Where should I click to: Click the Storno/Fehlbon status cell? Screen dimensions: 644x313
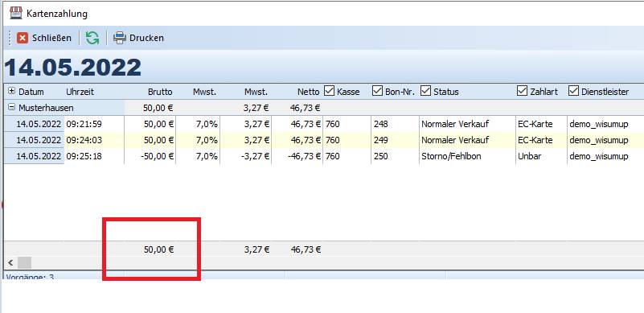click(x=467, y=156)
